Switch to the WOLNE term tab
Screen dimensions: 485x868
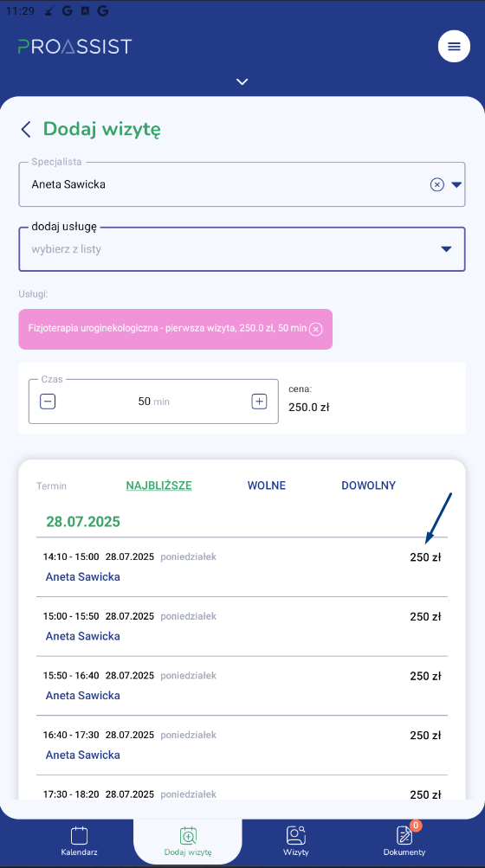pyautogui.click(x=267, y=485)
